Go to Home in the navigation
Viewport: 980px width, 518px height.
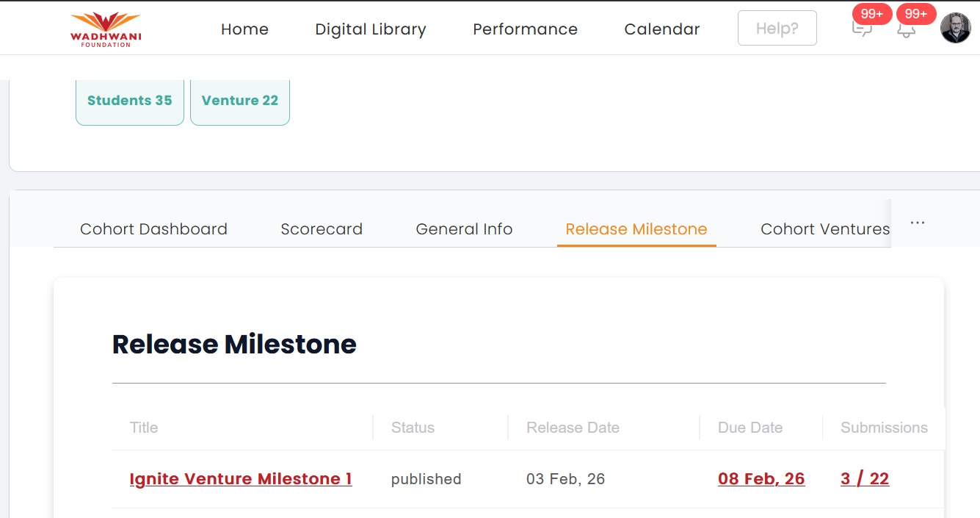[x=244, y=29]
